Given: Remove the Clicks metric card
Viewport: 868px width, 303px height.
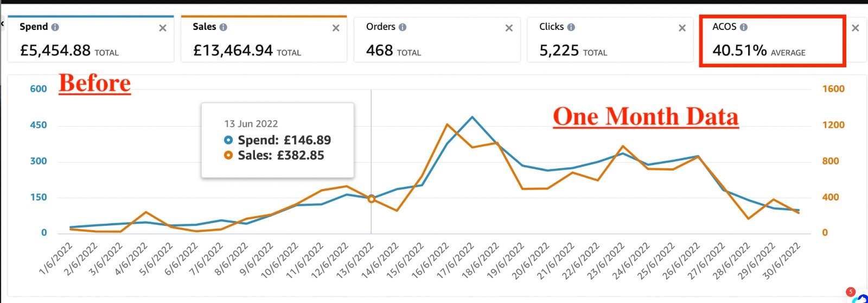Looking at the screenshot, I should point(682,28).
